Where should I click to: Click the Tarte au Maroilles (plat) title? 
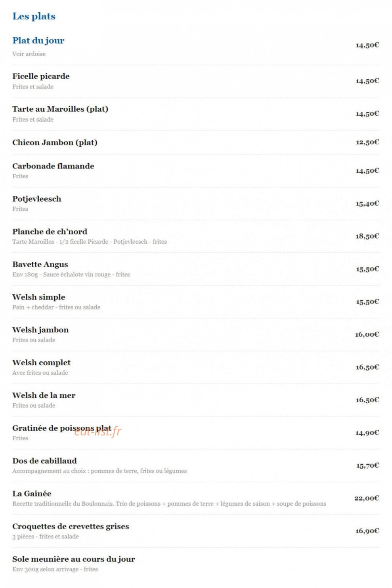tap(60, 109)
